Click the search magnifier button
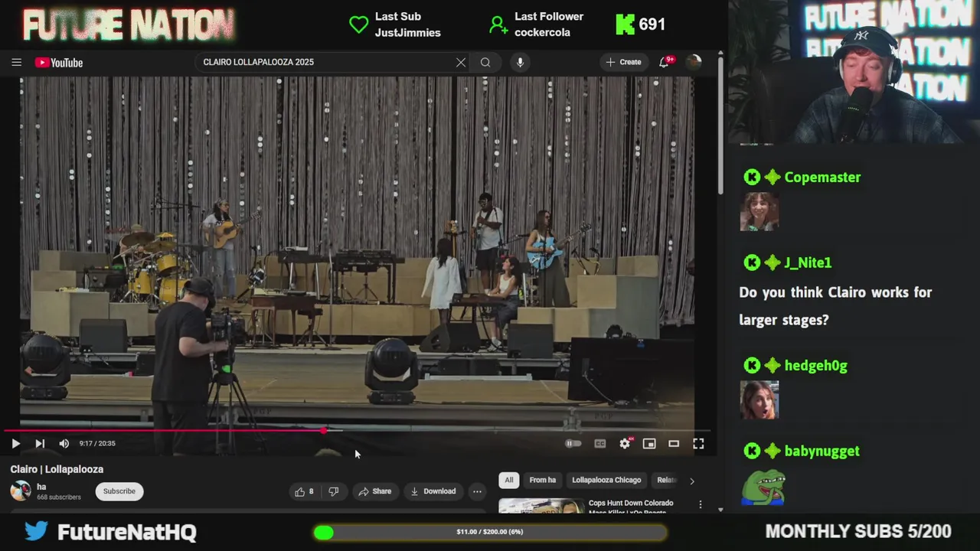Screen dimensions: 980x551 point(485,63)
